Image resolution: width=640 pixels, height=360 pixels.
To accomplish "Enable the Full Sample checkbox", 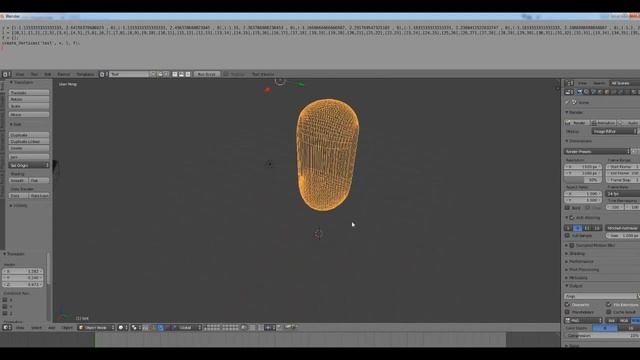I will click(567, 236).
